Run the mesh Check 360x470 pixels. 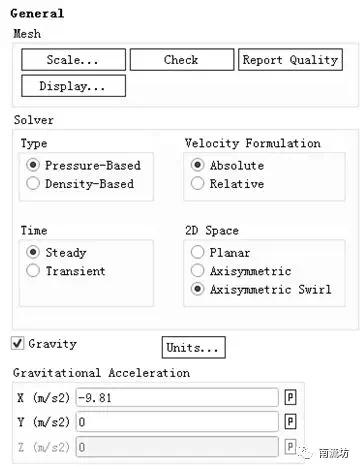(x=182, y=60)
